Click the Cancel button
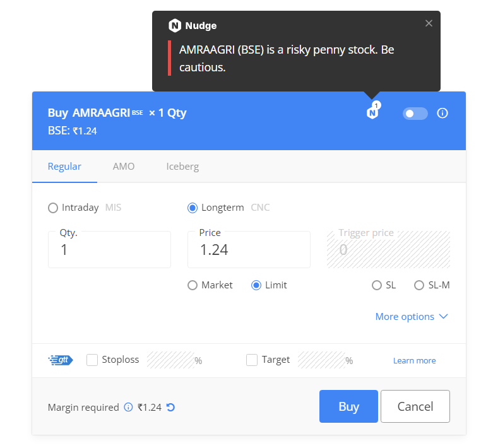The width and height of the screenshot is (481, 448). pyautogui.click(x=415, y=406)
